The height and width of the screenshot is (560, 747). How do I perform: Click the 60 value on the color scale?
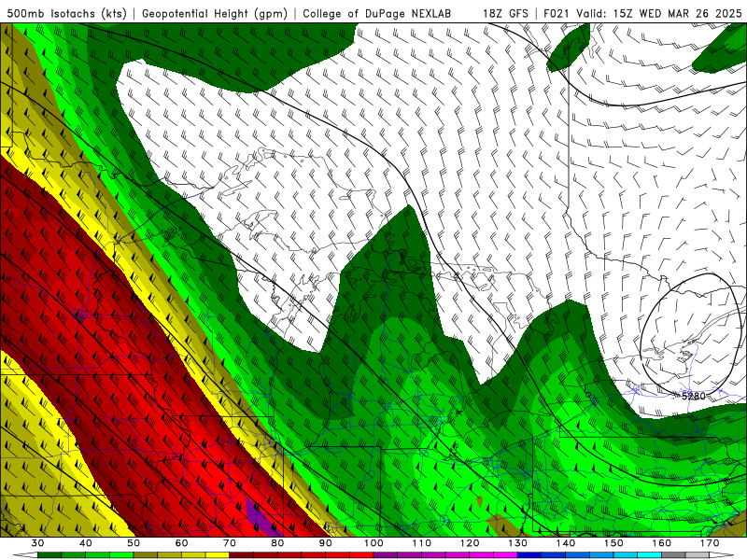181,543
